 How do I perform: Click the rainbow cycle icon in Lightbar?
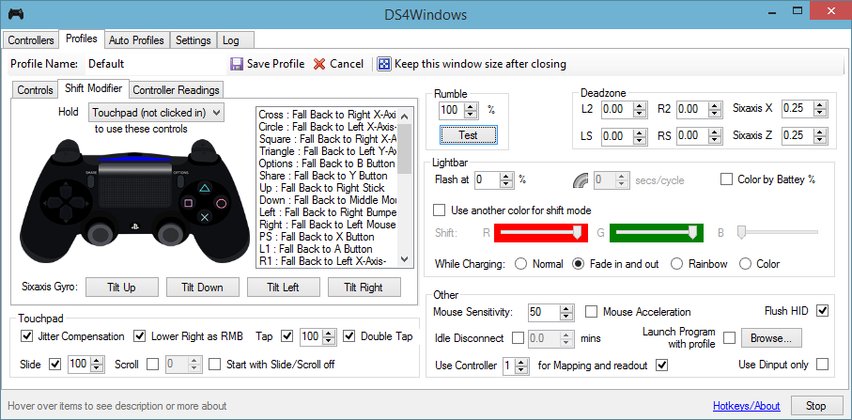point(581,180)
